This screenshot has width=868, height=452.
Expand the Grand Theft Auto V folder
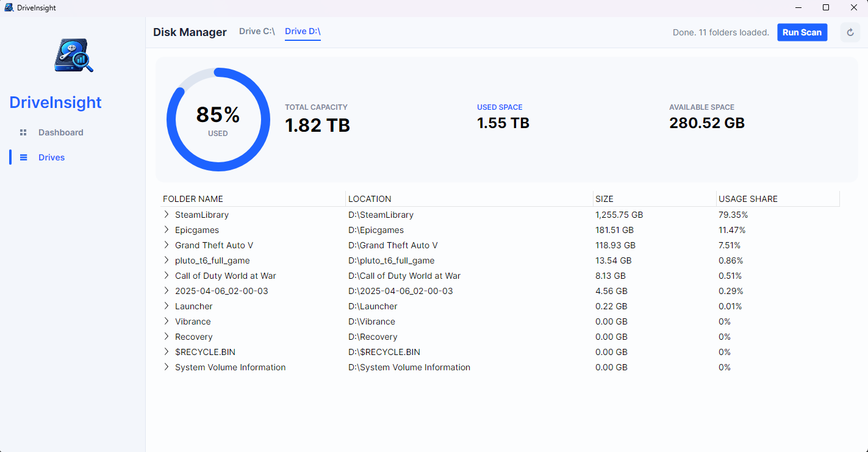coord(166,245)
